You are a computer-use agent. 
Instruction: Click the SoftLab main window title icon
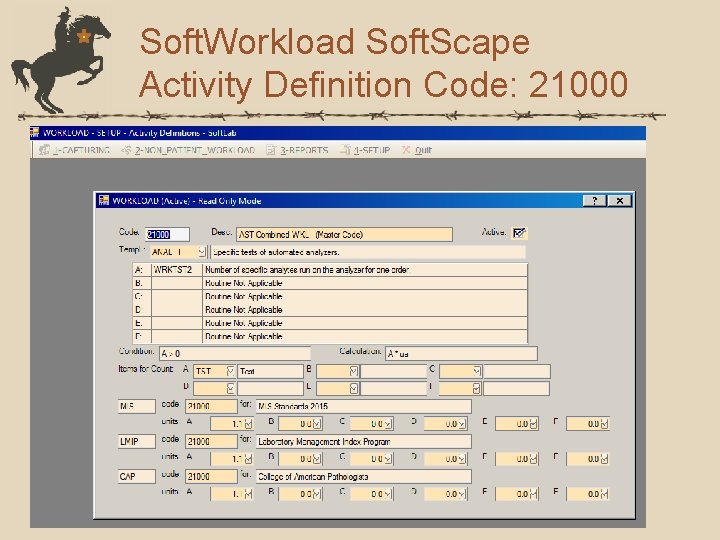pyautogui.click(x=34, y=133)
